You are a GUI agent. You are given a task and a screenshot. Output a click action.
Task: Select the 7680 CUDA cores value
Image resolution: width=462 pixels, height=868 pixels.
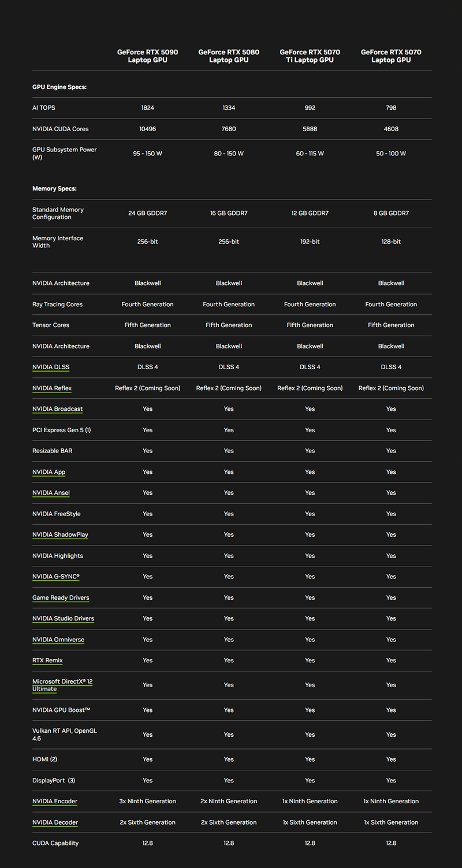click(229, 129)
